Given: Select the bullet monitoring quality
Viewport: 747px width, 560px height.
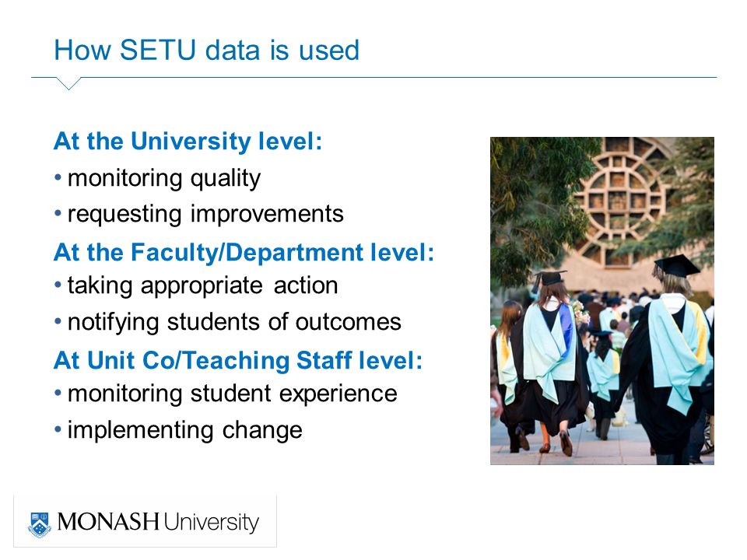Looking at the screenshot, I should [164, 179].
